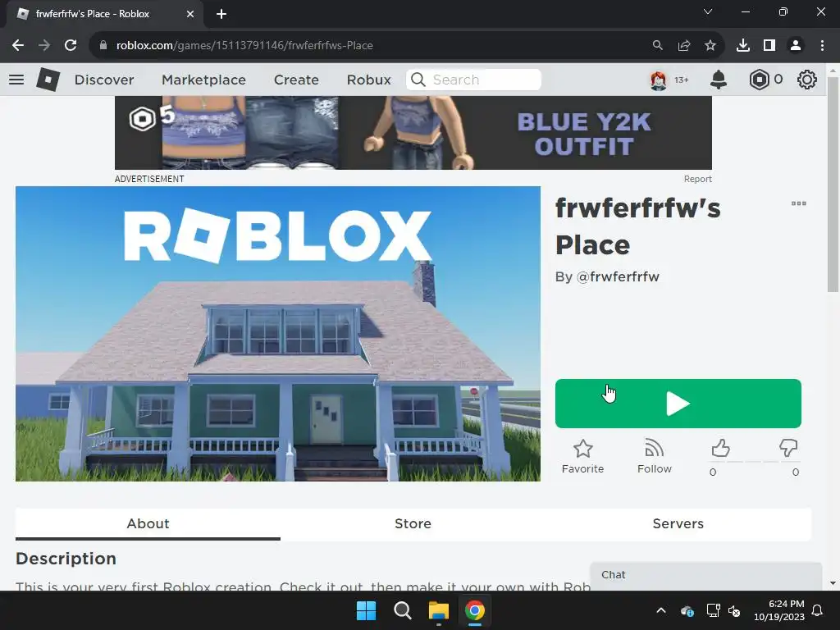The height and width of the screenshot is (630, 840).
Task: Click the Chrome taskbar icon
Action: point(475,610)
